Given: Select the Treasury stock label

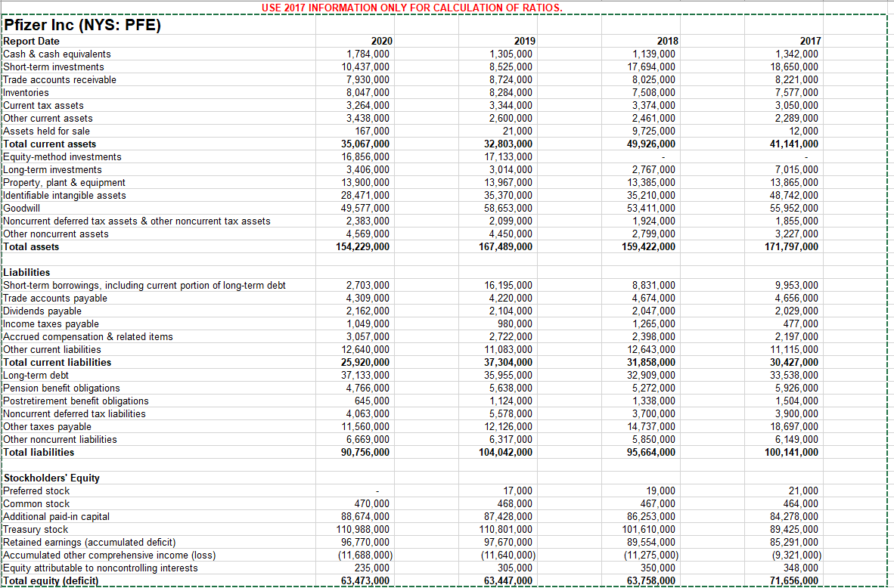Looking at the screenshot, I should click(x=36, y=529).
